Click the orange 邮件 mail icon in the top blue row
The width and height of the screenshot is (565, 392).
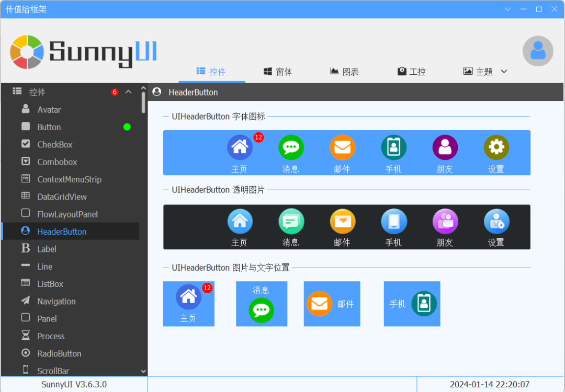pos(342,147)
